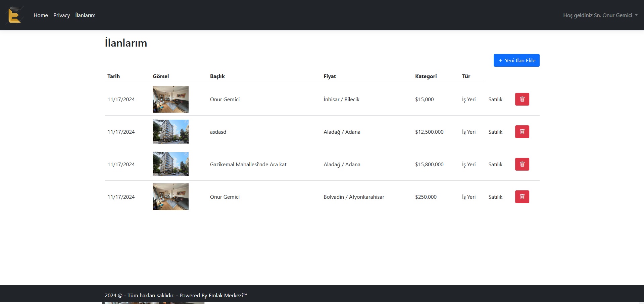
Task: Select the '$12,500,000' price cell
Action: 429,132
